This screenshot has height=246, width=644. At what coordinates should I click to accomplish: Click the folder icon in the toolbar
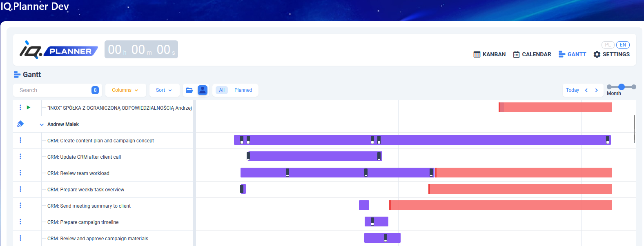pos(189,90)
